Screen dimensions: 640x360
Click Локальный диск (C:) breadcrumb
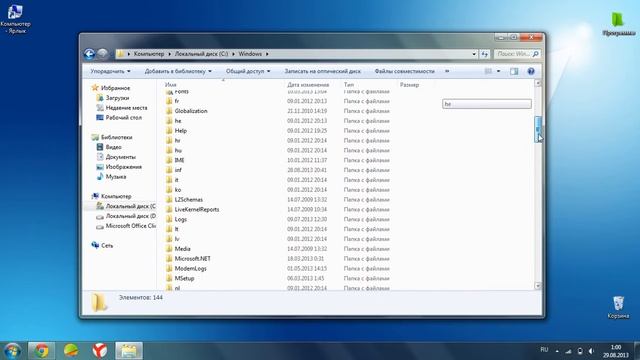[x=201, y=54]
